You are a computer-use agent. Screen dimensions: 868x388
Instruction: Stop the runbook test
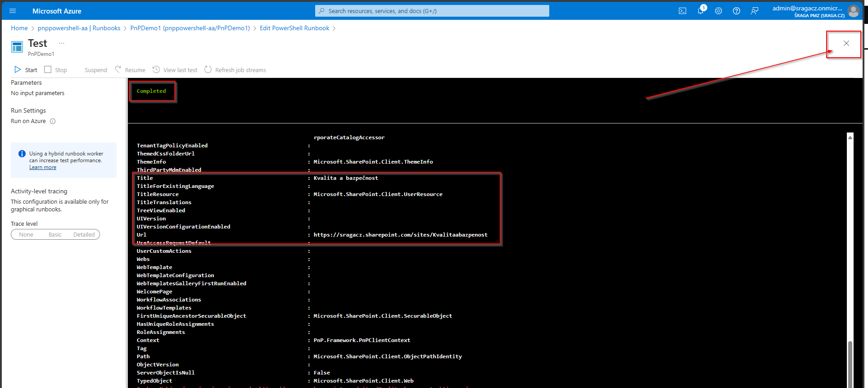click(x=55, y=70)
